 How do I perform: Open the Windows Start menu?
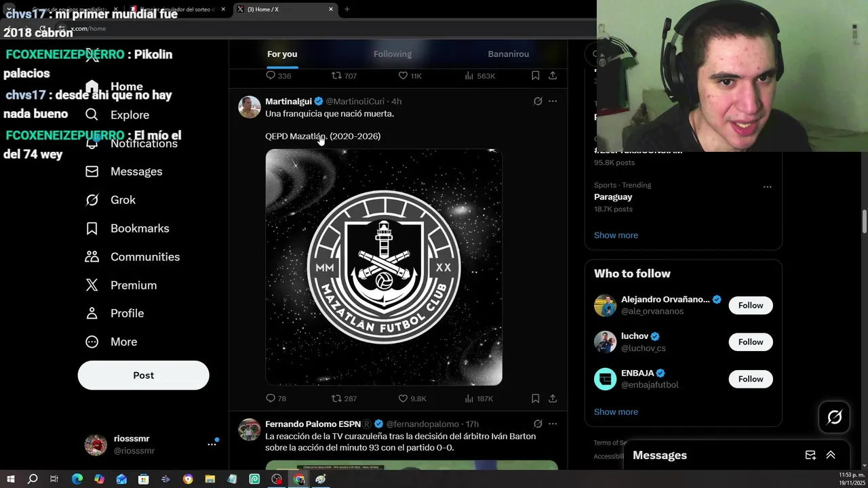tap(10, 479)
